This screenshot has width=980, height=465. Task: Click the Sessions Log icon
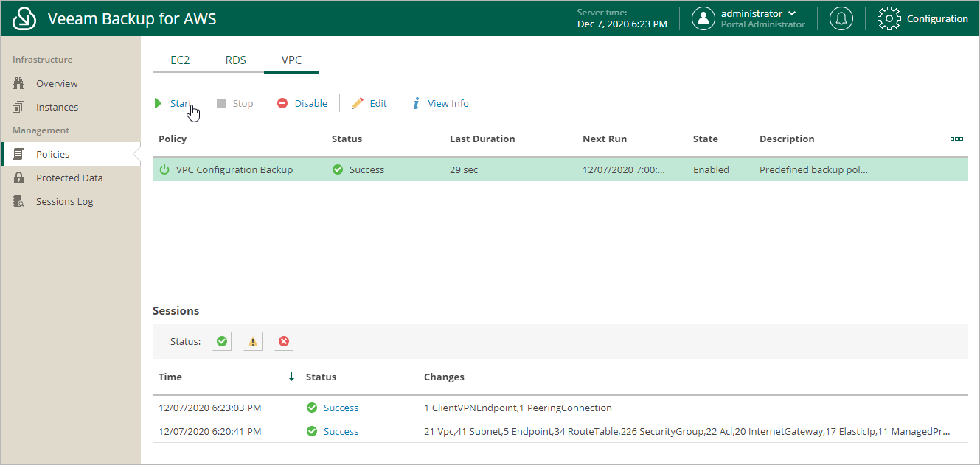19,202
